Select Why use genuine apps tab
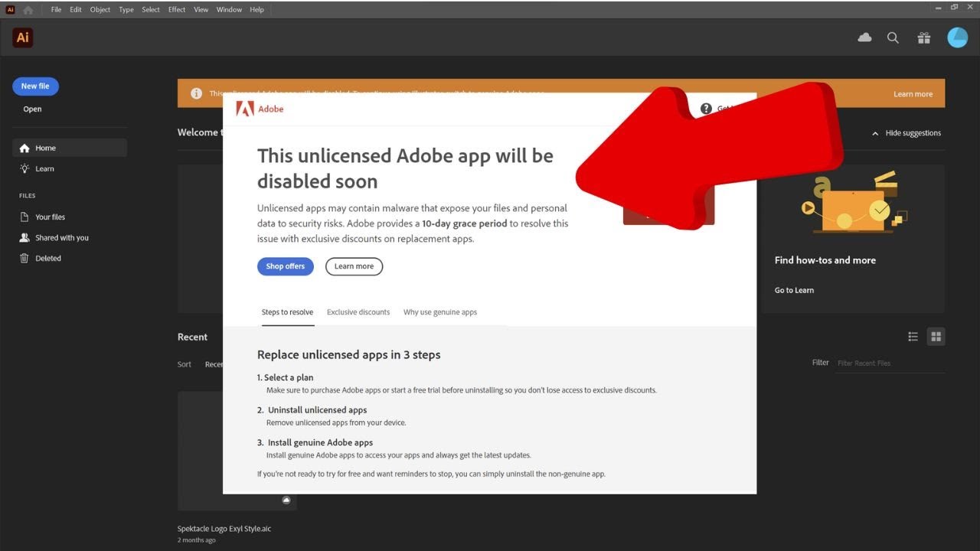The height and width of the screenshot is (551, 980). [440, 312]
